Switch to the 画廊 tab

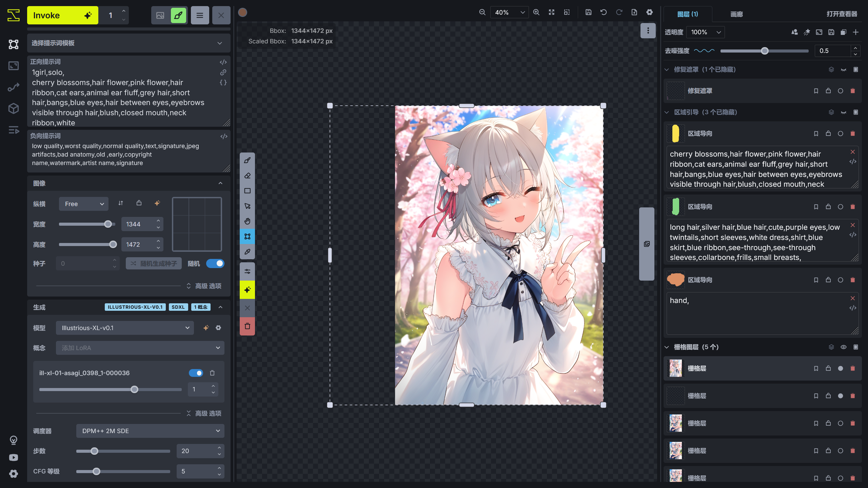(x=736, y=14)
